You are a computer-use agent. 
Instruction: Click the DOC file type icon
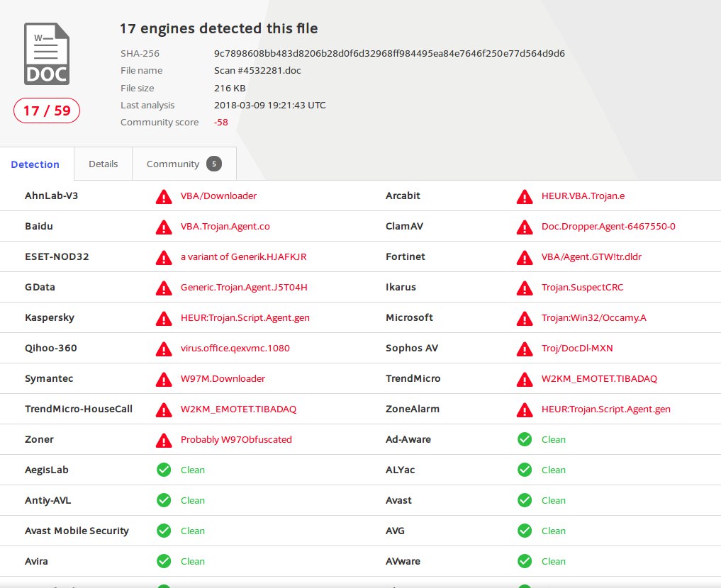coord(47,54)
